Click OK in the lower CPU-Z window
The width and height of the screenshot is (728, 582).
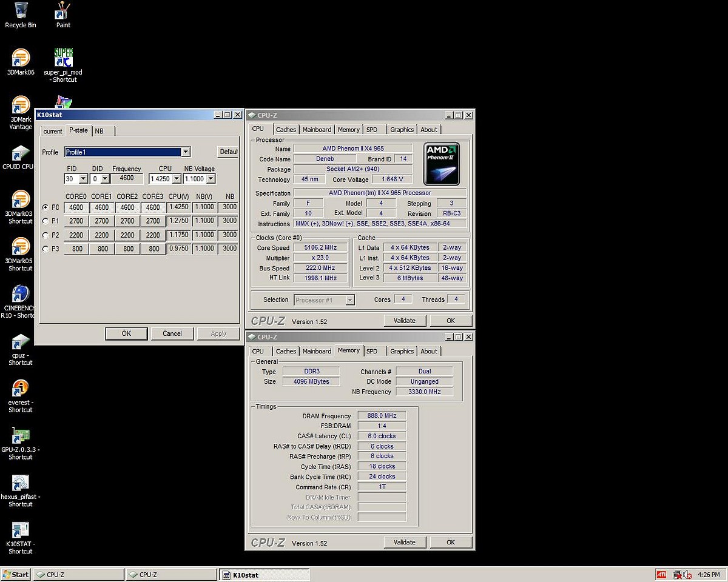[451, 543]
